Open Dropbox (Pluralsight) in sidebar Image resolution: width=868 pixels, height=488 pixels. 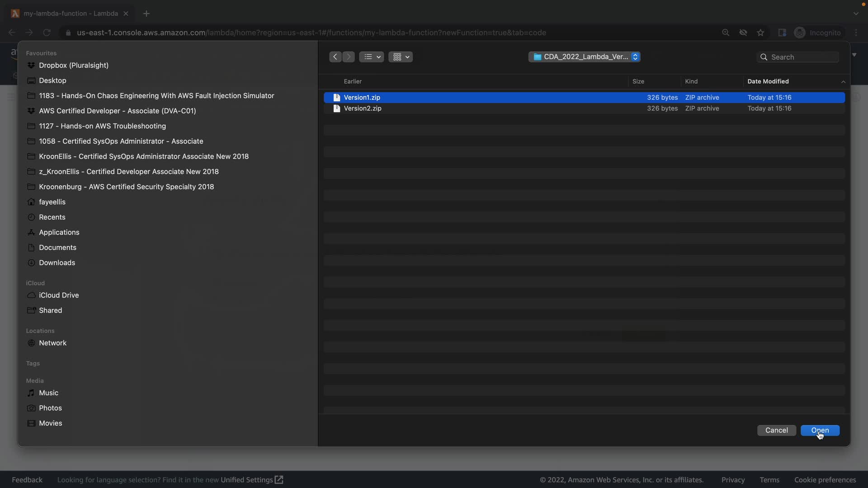[73, 66]
